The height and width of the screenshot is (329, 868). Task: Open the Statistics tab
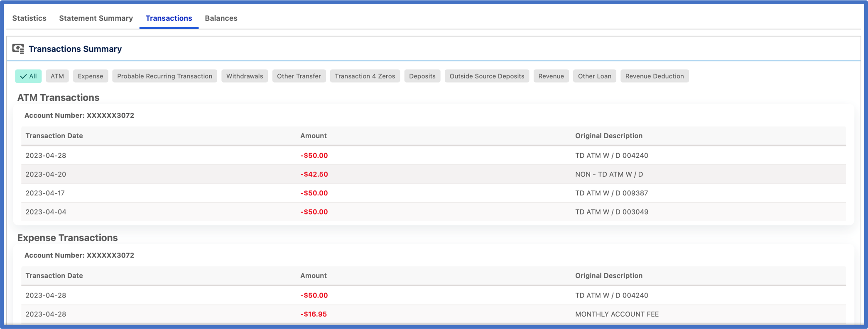[x=29, y=18]
